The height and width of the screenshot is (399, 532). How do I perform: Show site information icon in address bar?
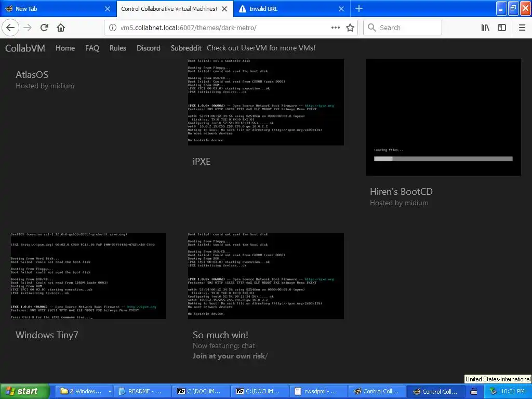pos(112,28)
